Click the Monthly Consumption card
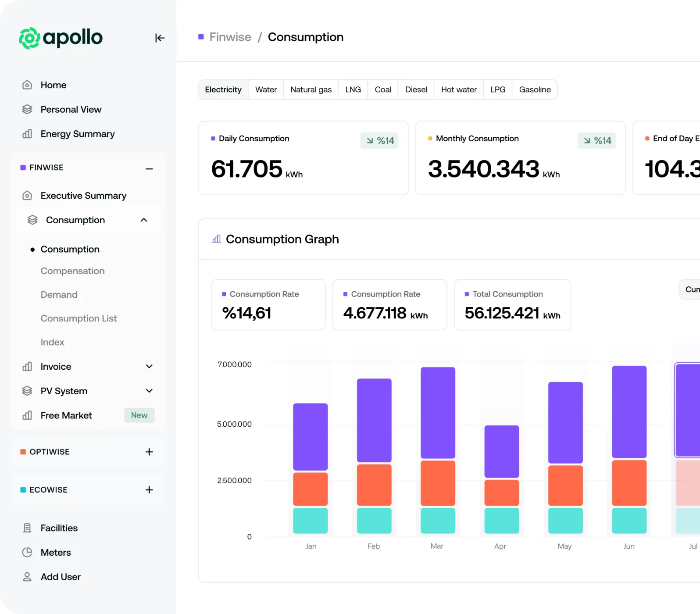 pyautogui.click(x=520, y=158)
